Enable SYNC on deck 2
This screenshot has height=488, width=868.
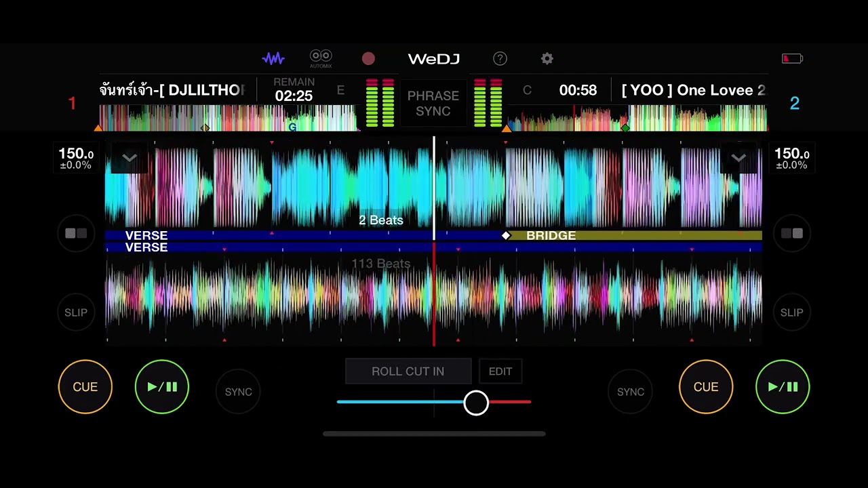pos(630,392)
